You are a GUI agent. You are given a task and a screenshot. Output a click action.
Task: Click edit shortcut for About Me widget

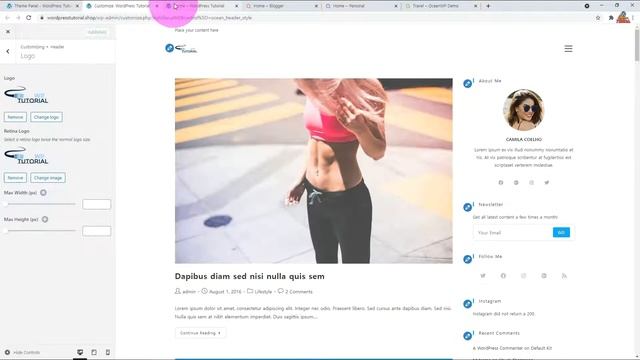(x=468, y=84)
